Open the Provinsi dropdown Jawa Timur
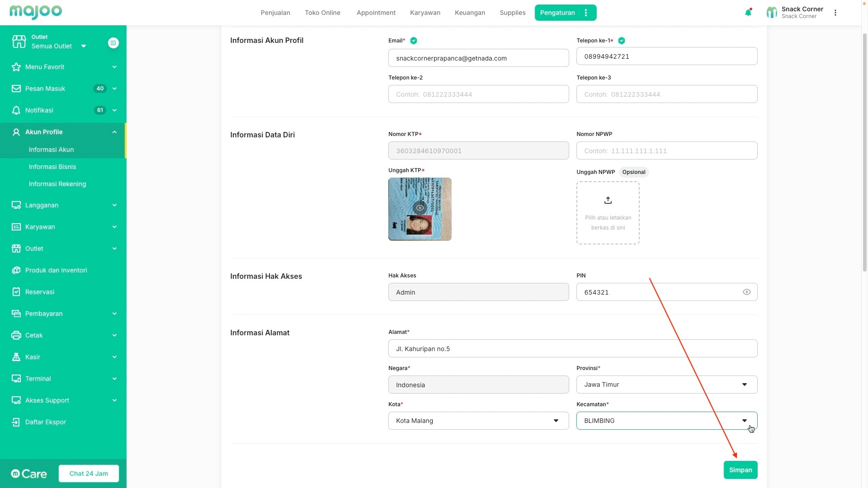 pos(666,385)
